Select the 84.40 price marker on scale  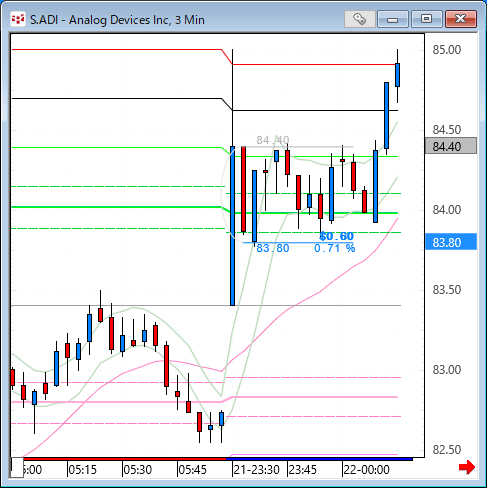point(451,146)
